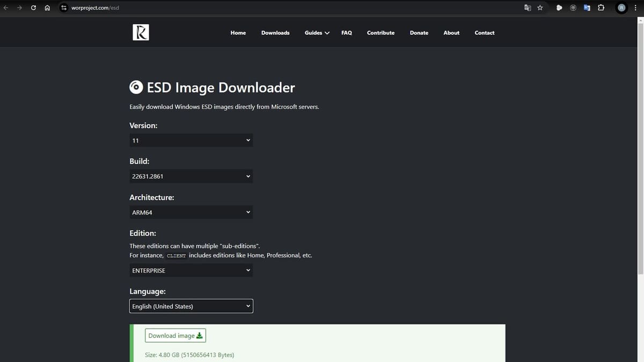The width and height of the screenshot is (644, 362).
Task: Open the extensions puzzle icon
Action: [601, 8]
